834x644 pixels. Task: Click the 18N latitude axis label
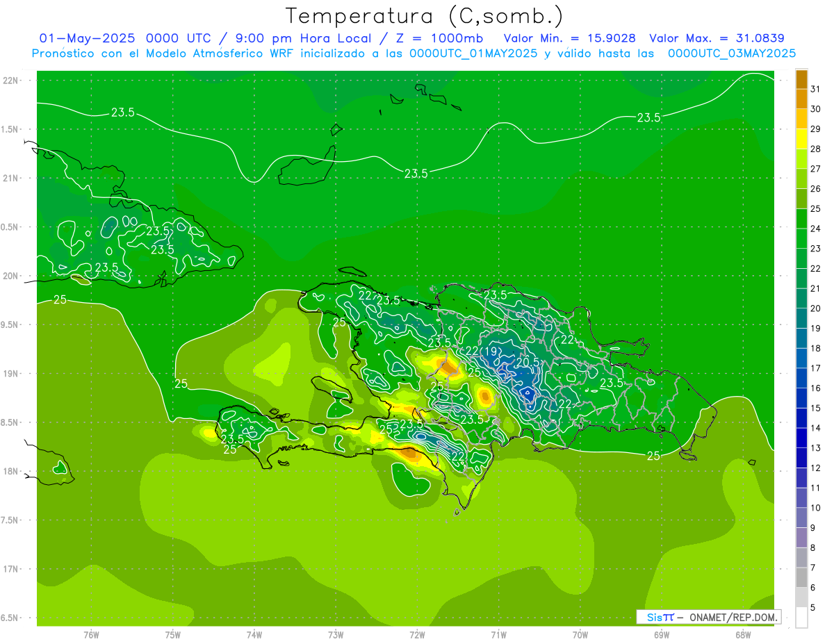[x=12, y=471]
